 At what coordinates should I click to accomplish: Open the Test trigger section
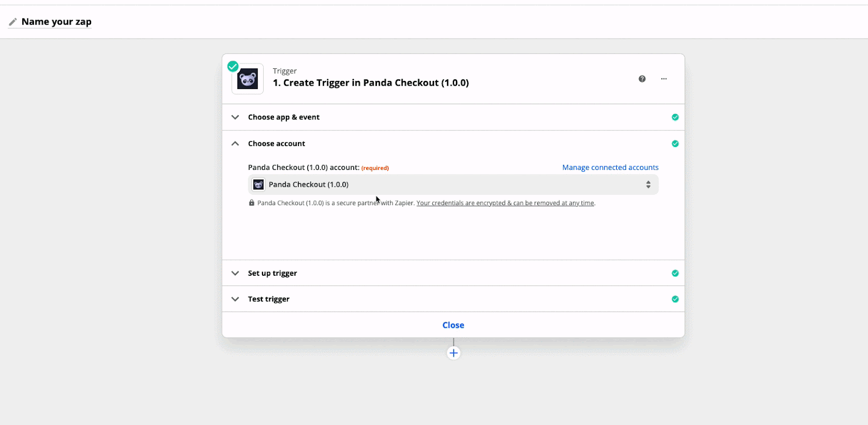453,299
